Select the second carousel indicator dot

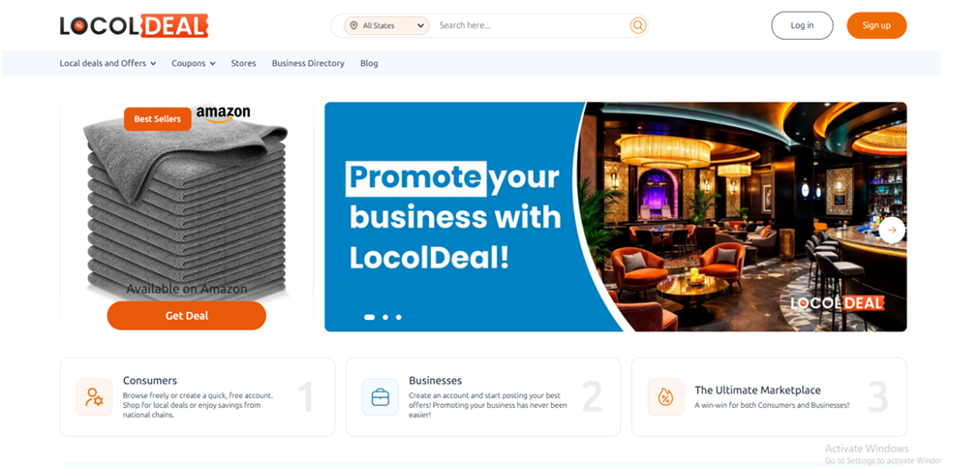[385, 317]
